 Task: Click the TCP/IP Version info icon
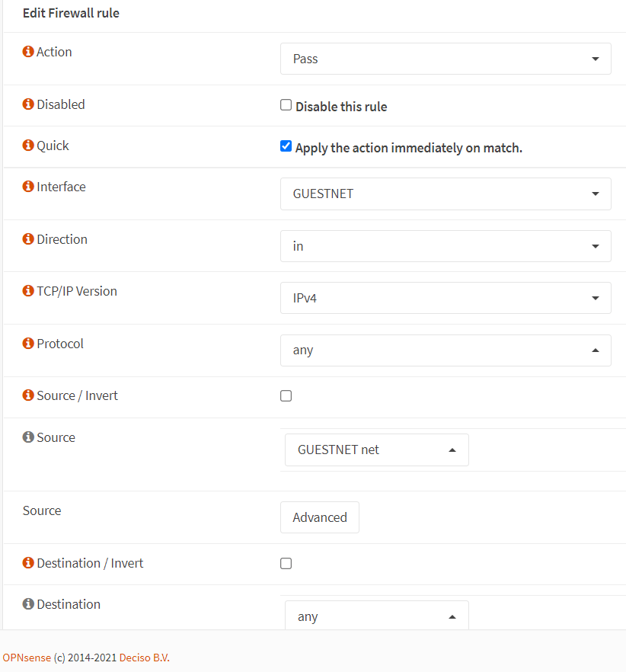coord(28,291)
